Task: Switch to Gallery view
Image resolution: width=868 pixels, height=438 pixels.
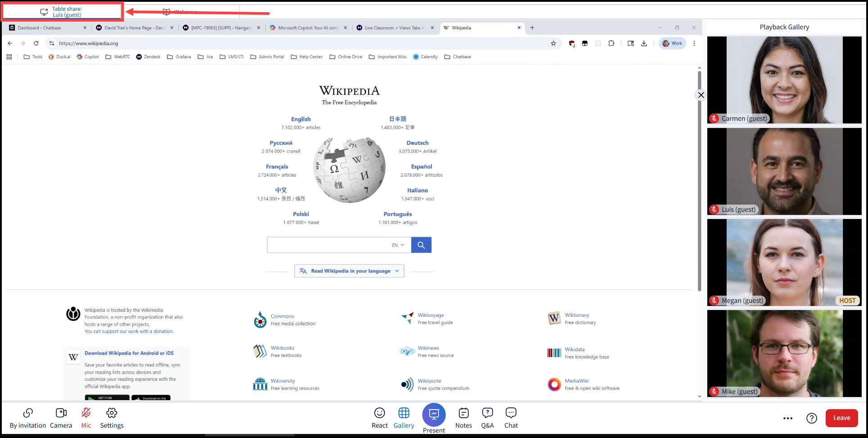Action: pos(403,418)
